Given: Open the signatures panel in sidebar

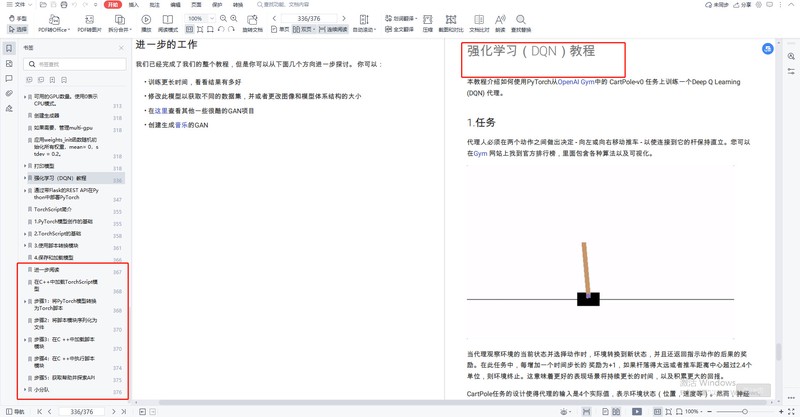Looking at the screenshot, I should click(9, 108).
